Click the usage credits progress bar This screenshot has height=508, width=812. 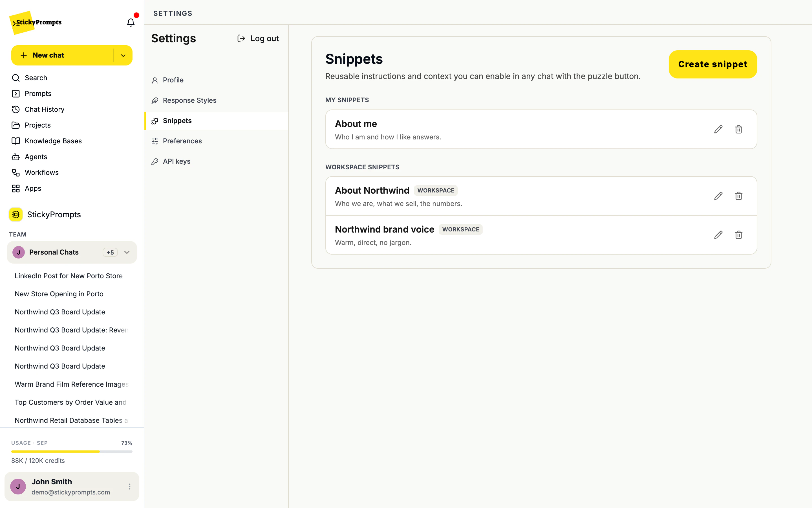[72, 452]
